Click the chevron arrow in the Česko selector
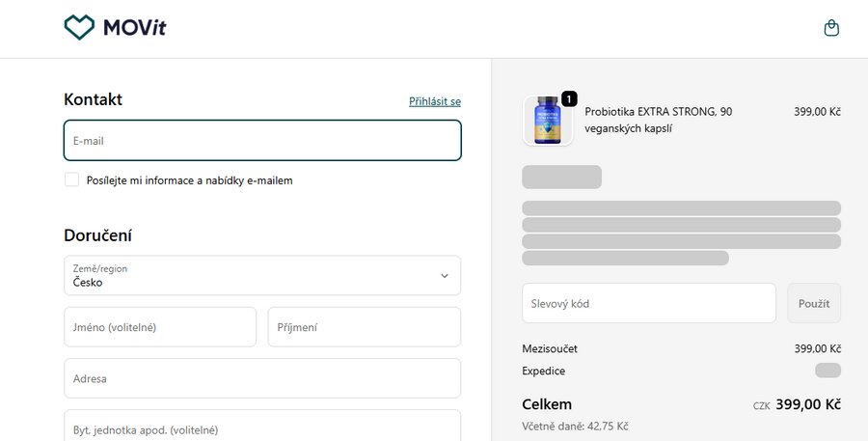The image size is (868, 441). click(445, 276)
